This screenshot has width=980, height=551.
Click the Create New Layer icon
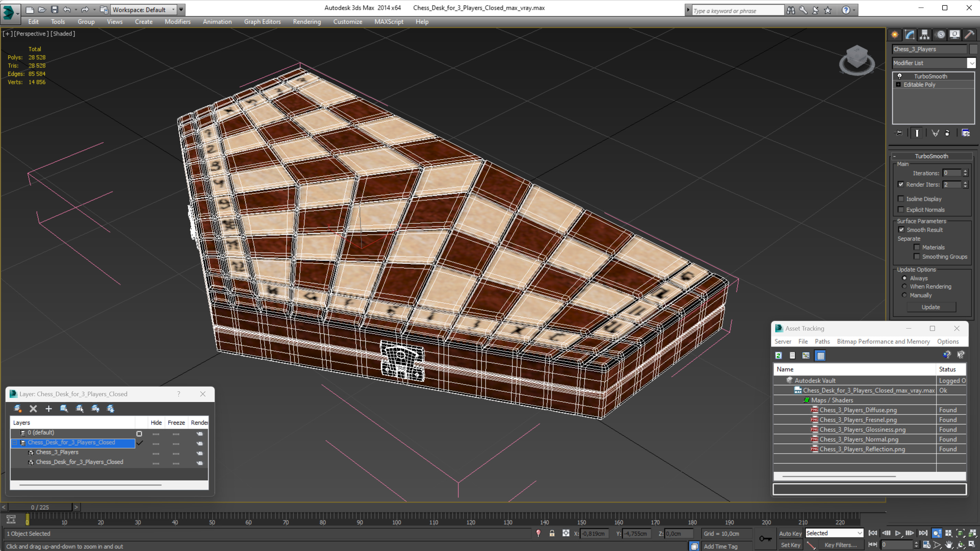click(x=17, y=409)
